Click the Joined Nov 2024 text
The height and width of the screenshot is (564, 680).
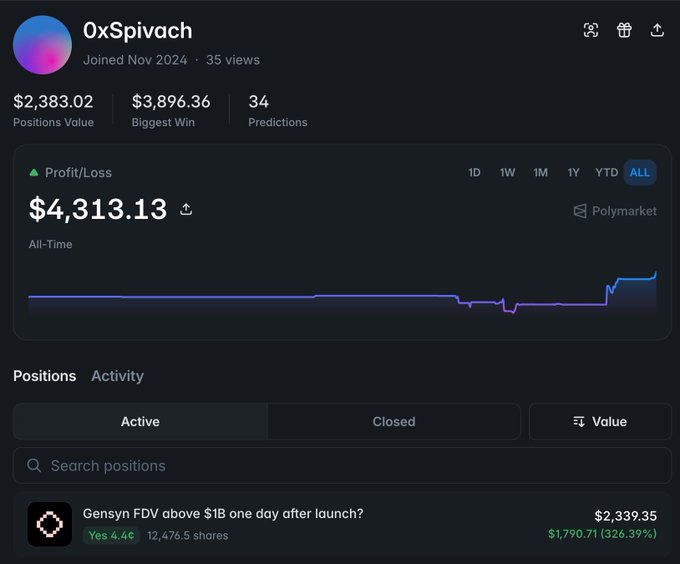coord(135,60)
